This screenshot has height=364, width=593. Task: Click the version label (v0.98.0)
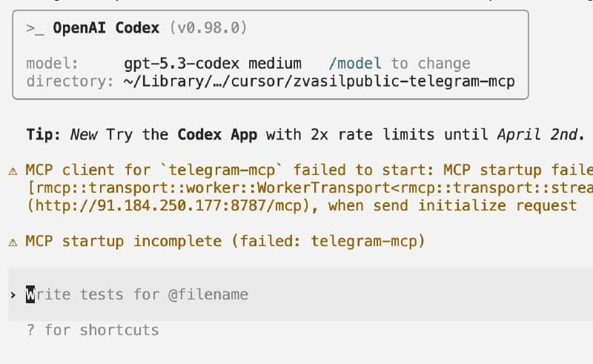tap(208, 28)
